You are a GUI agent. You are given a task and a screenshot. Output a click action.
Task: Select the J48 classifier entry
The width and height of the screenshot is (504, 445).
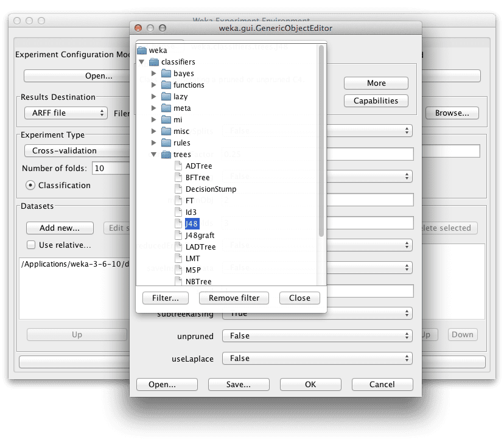(x=192, y=224)
